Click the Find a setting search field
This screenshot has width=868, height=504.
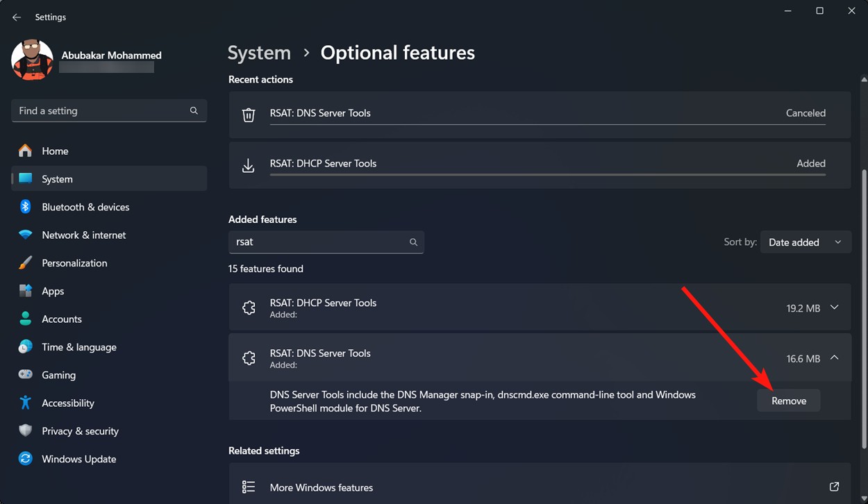pyautogui.click(x=101, y=111)
